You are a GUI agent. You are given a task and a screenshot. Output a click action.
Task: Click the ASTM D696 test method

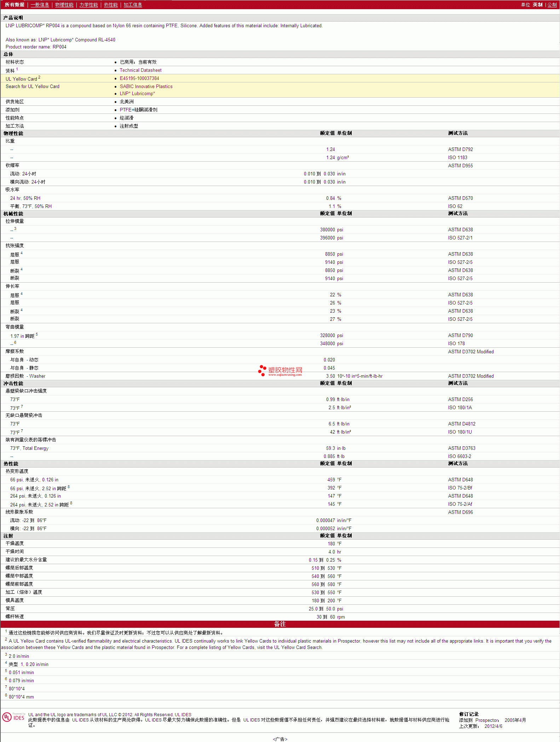(460, 512)
